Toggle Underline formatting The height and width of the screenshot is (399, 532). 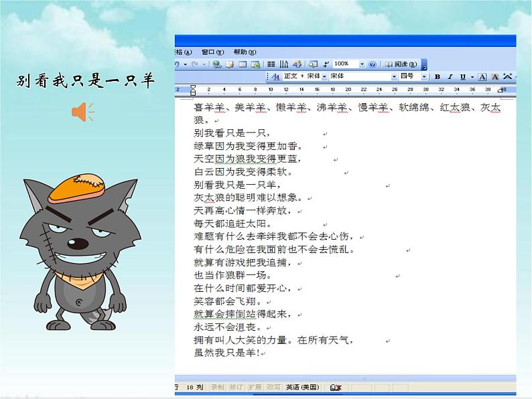463,77
